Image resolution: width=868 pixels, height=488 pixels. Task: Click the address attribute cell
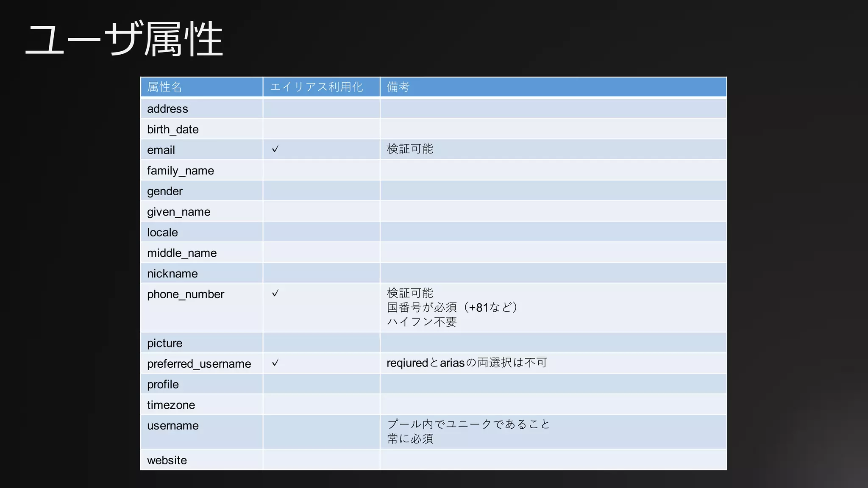[x=202, y=108]
